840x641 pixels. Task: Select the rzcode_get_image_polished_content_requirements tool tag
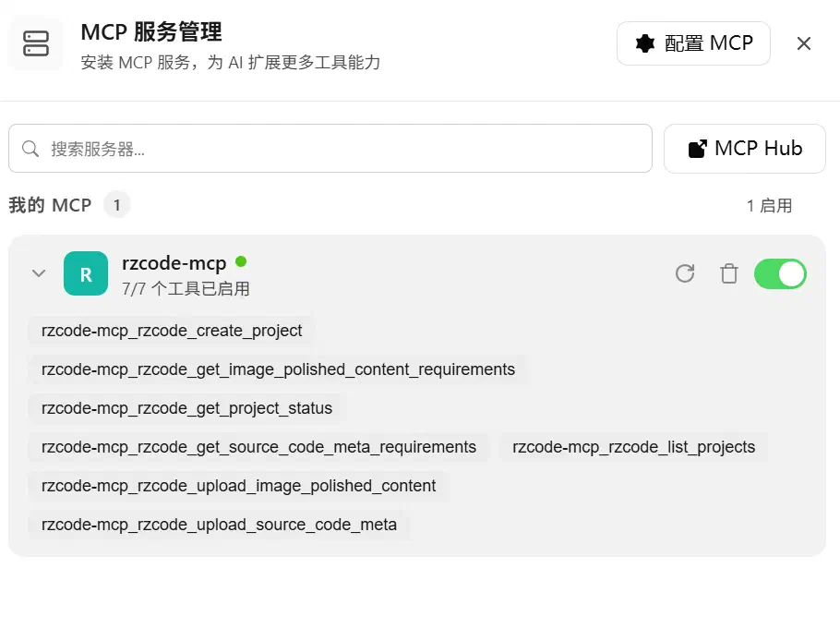[278, 369]
